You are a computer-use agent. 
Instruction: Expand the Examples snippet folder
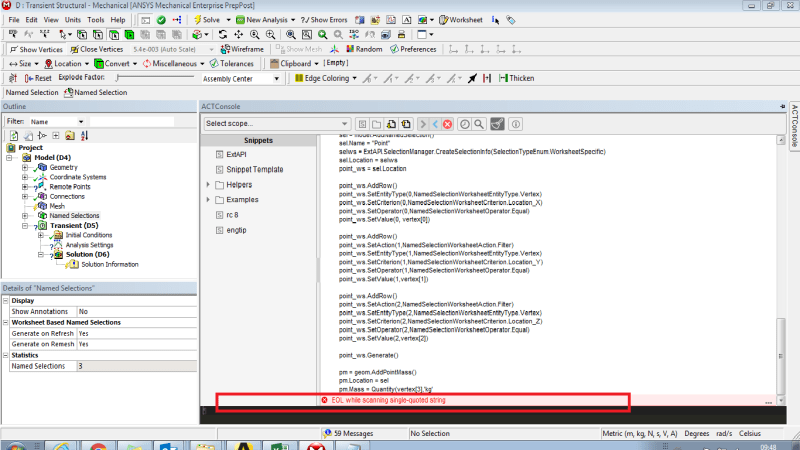208,199
